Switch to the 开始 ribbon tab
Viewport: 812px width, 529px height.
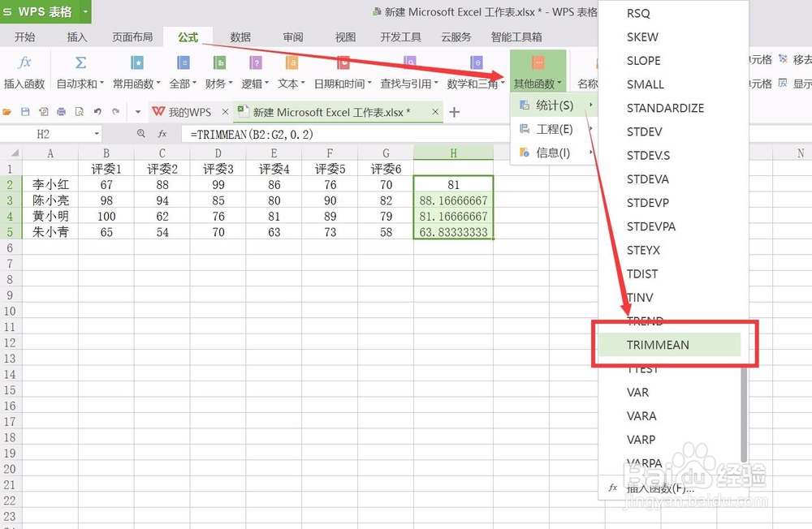click(25, 37)
